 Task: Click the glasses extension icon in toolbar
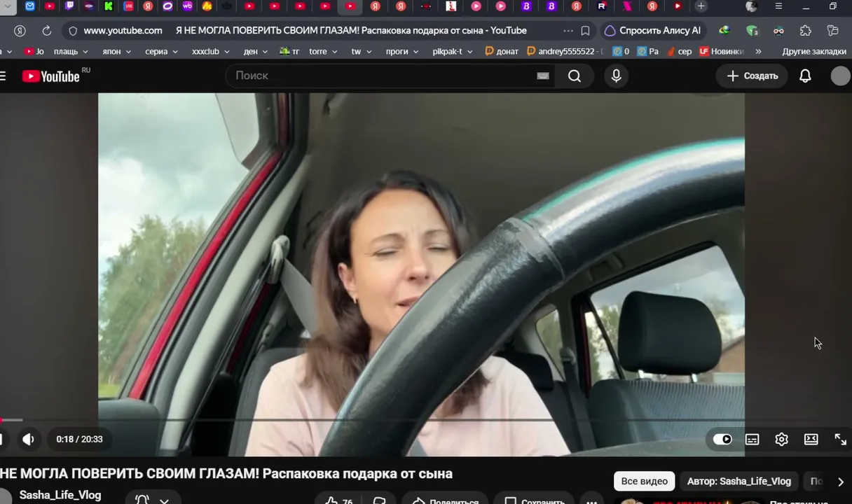(x=778, y=31)
